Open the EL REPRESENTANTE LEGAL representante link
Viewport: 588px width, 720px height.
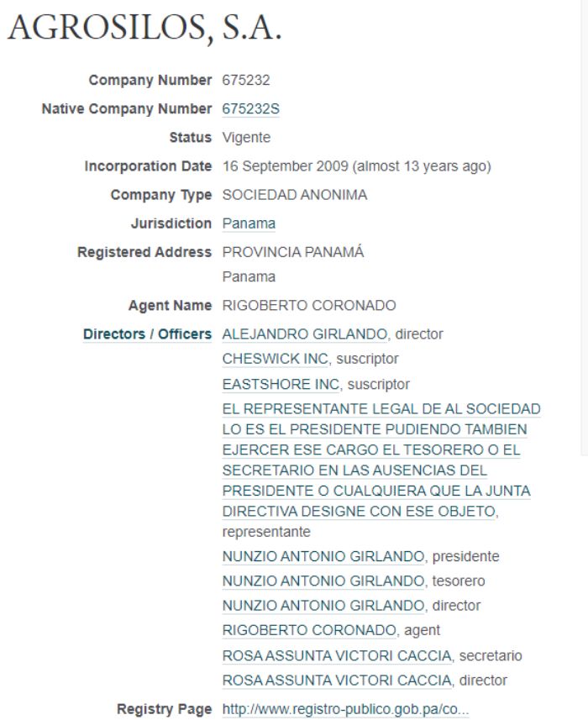tap(381, 460)
